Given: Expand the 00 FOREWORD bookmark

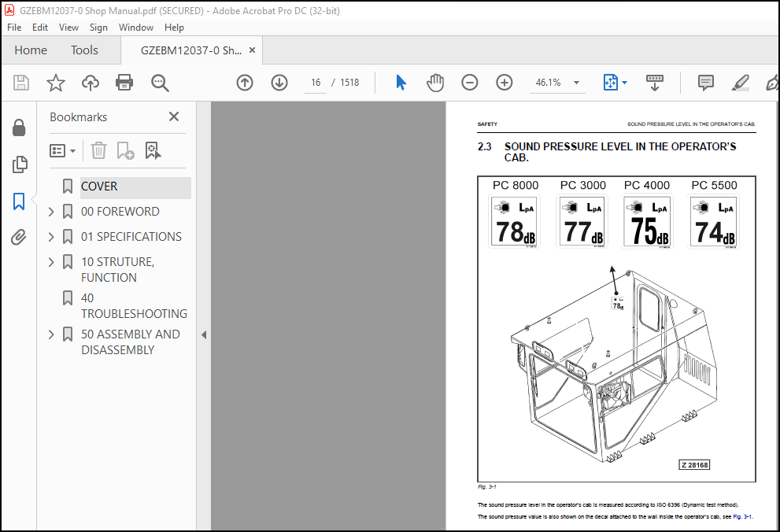Looking at the screenshot, I should pos(50,212).
